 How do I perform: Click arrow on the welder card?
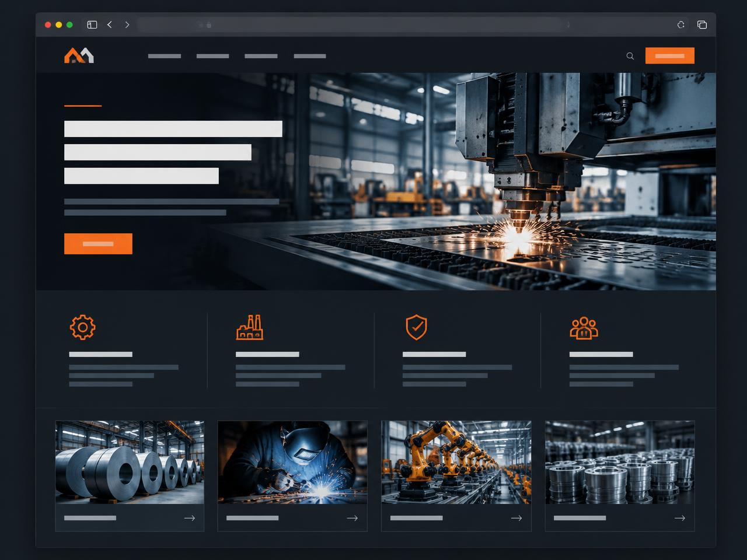click(352, 518)
